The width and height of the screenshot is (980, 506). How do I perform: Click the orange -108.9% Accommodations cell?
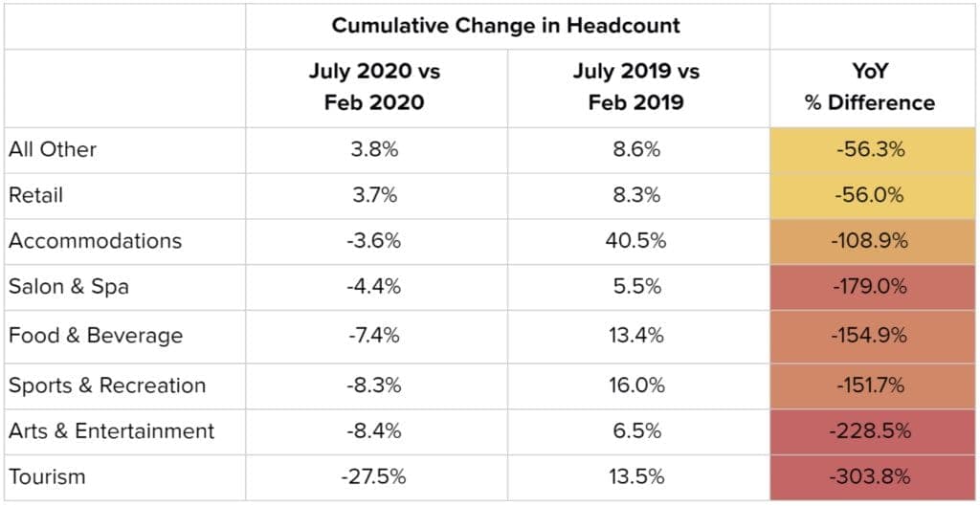click(873, 241)
